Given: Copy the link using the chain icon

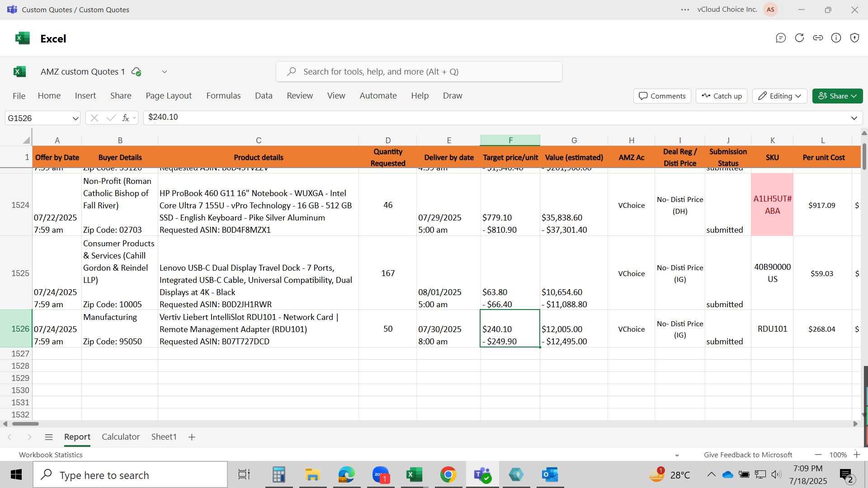Looking at the screenshot, I should [x=818, y=38].
